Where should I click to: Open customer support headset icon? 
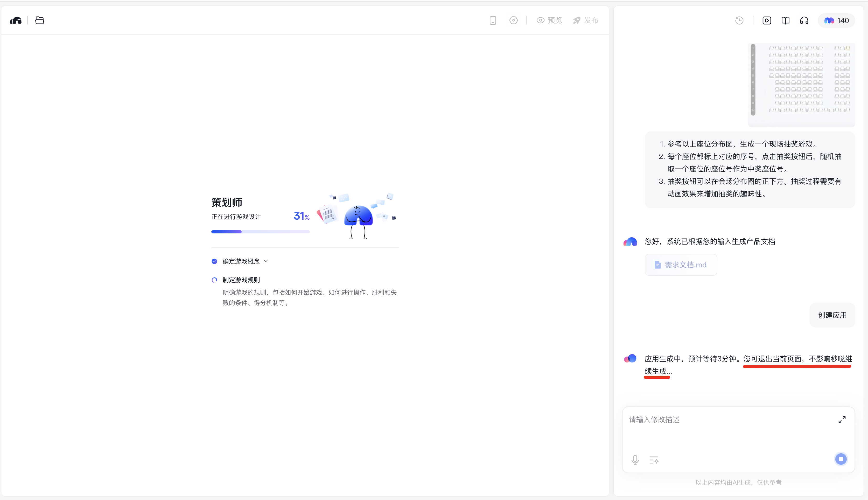[x=804, y=20]
